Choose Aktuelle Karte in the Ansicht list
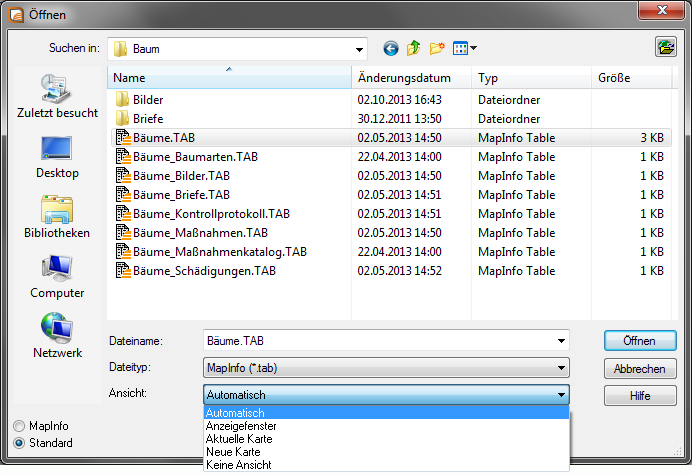The width and height of the screenshot is (692, 475). point(386,439)
